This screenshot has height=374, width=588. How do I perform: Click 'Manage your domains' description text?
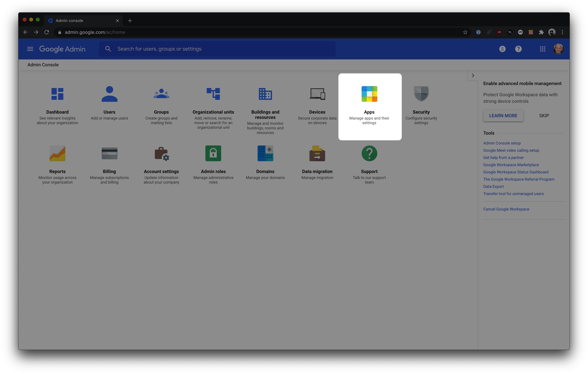265,178
